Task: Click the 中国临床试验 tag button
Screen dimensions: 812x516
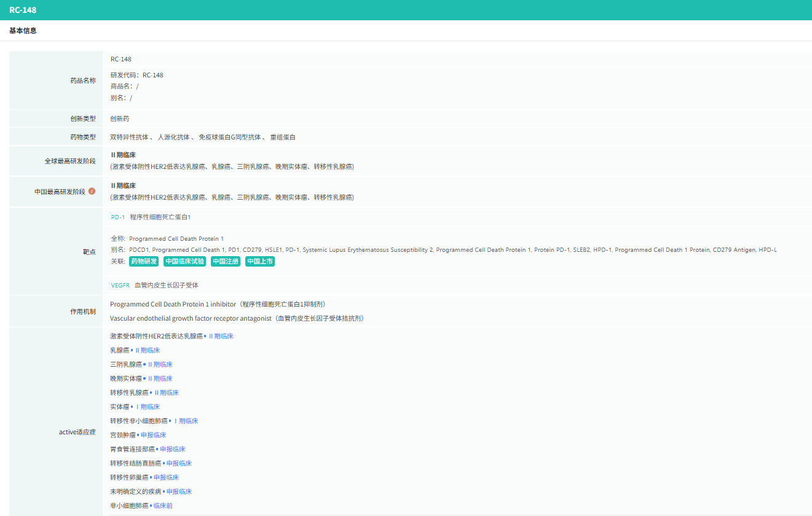Action: (184, 262)
